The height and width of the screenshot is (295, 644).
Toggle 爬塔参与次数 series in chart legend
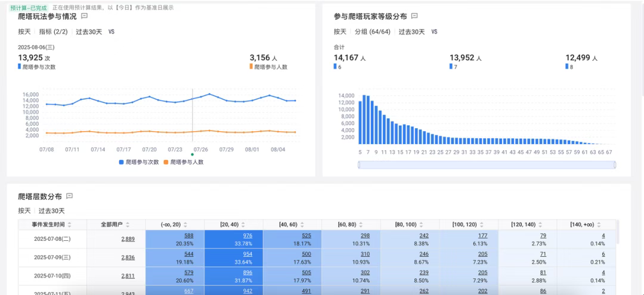click(x=139, y=162)
